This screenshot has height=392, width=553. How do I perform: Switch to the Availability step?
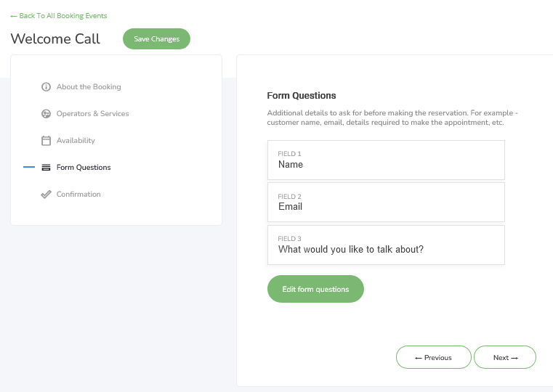click(x=76, y=141)
